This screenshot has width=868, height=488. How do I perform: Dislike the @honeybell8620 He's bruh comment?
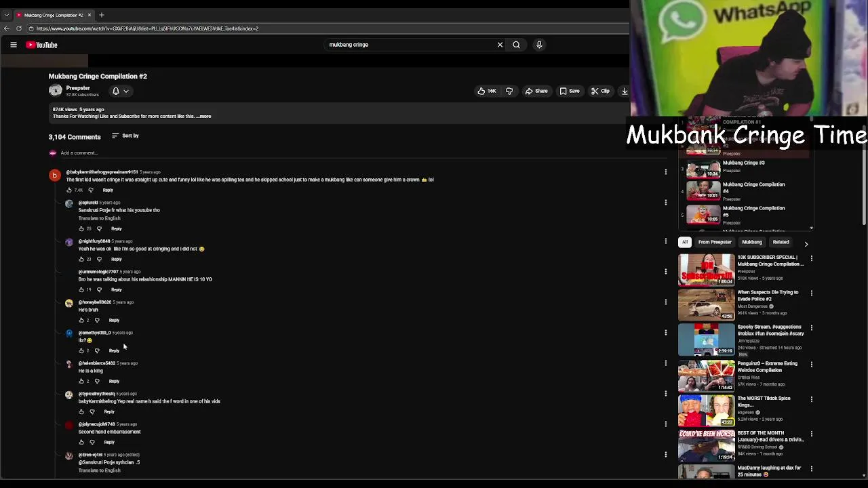click(x=97, y=321)
